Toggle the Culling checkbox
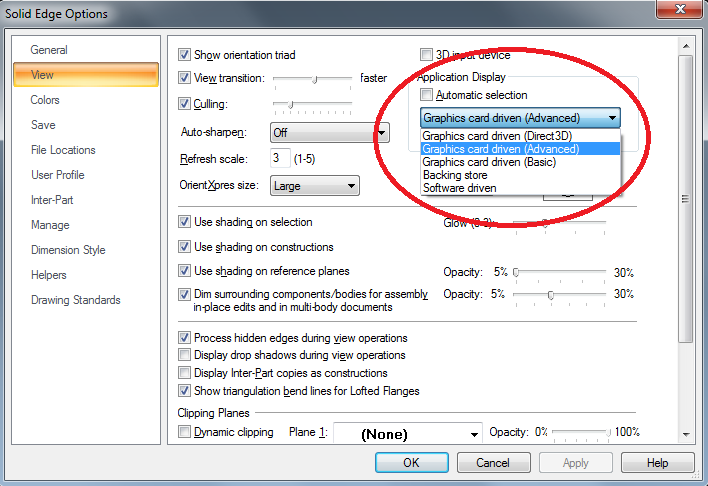 184,103
